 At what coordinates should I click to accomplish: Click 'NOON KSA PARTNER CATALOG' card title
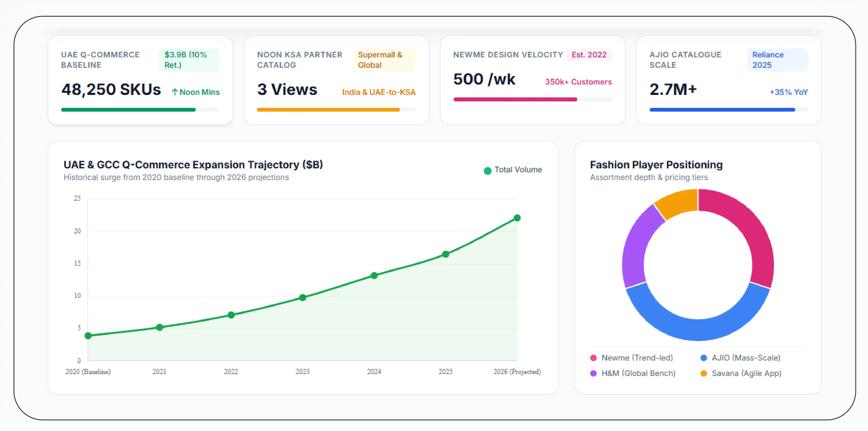299,60
